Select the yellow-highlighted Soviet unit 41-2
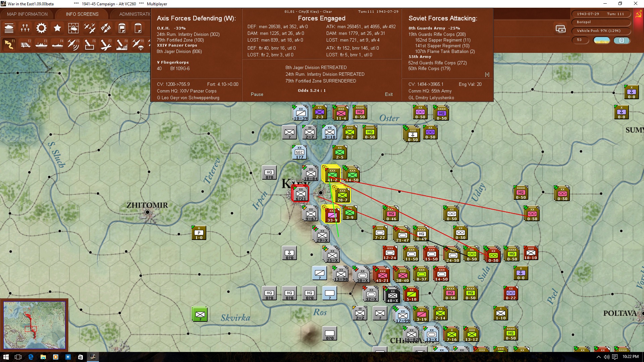Viewport: 644px width, 362px height. click(332, 174)
